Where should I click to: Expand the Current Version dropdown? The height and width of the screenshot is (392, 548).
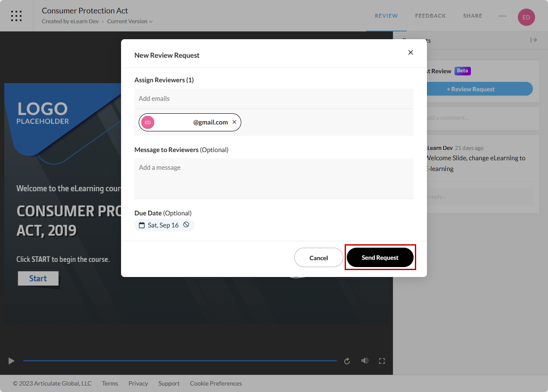pos(130,22)
